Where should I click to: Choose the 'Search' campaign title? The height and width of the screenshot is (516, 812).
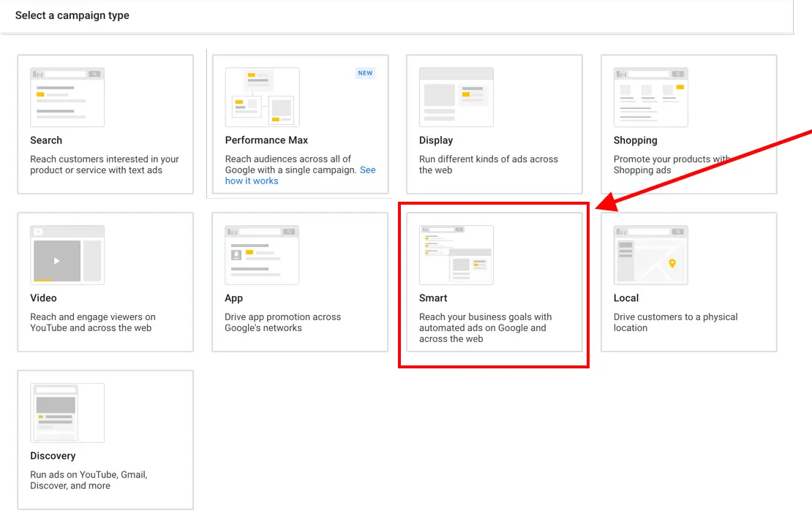[46, 140]
